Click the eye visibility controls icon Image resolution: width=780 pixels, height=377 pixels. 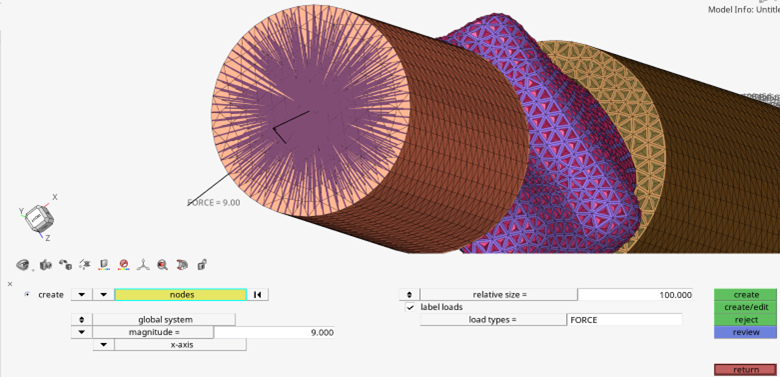click(x=23, y=265)
